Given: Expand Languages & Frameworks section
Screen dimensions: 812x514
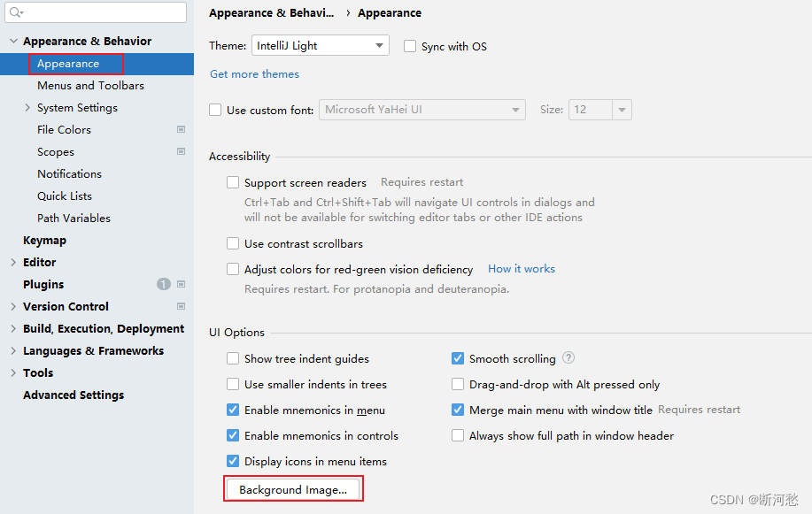Looking at the screenshot, I should 13,351.
